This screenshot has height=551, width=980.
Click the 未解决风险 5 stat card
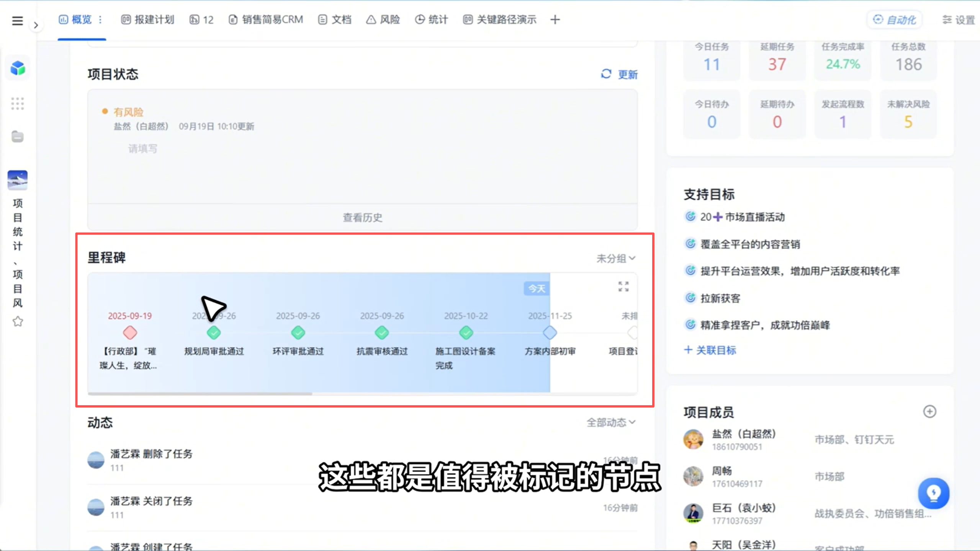908,114
